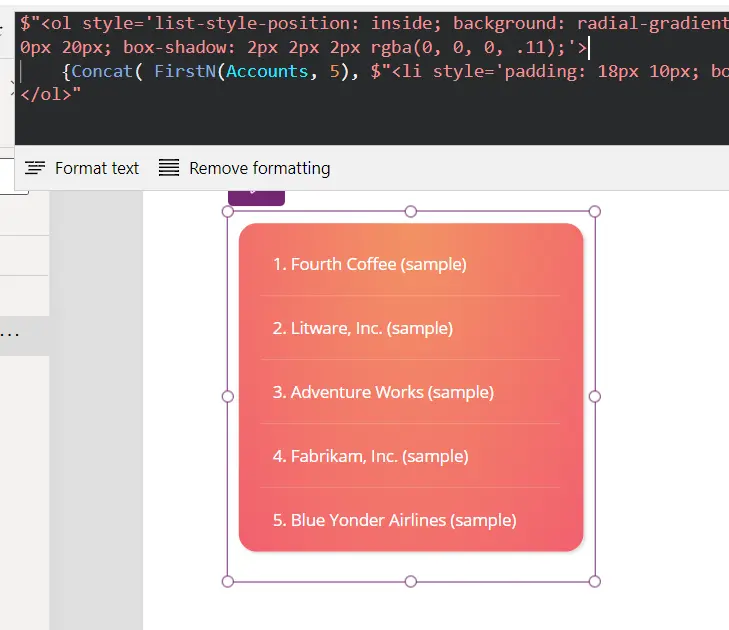Click the middle-left selection handle of the control
Screen dimensions: 729x630
(x=228, y=397)
